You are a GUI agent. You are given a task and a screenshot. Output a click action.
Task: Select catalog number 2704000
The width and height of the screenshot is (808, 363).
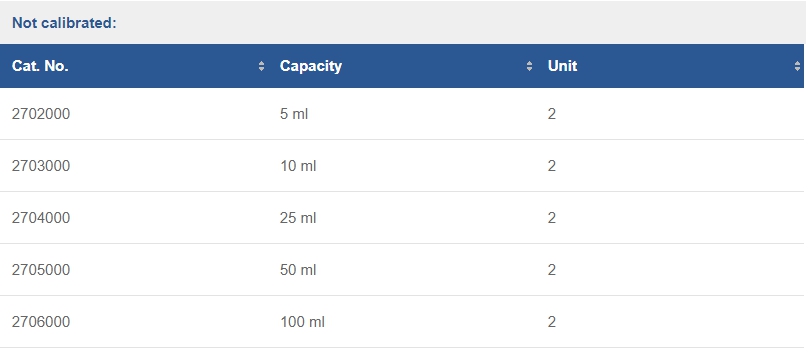pyautogui.click(x=41, y=218)
